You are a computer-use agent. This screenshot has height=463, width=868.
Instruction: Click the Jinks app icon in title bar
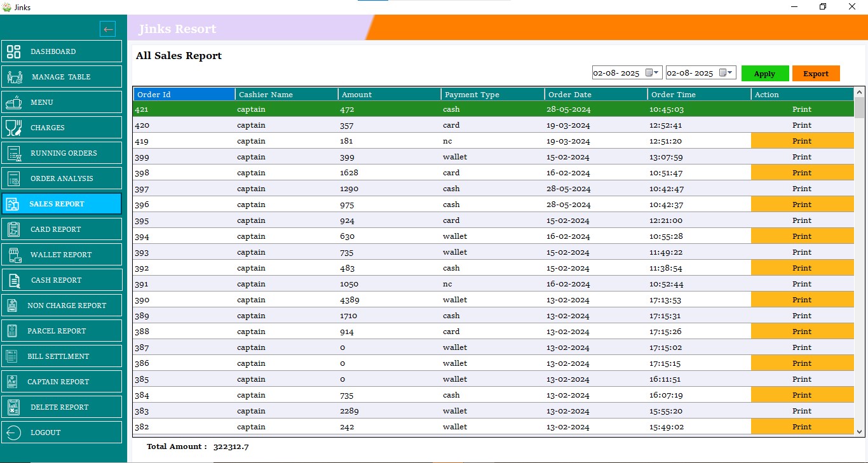(7, 7)
